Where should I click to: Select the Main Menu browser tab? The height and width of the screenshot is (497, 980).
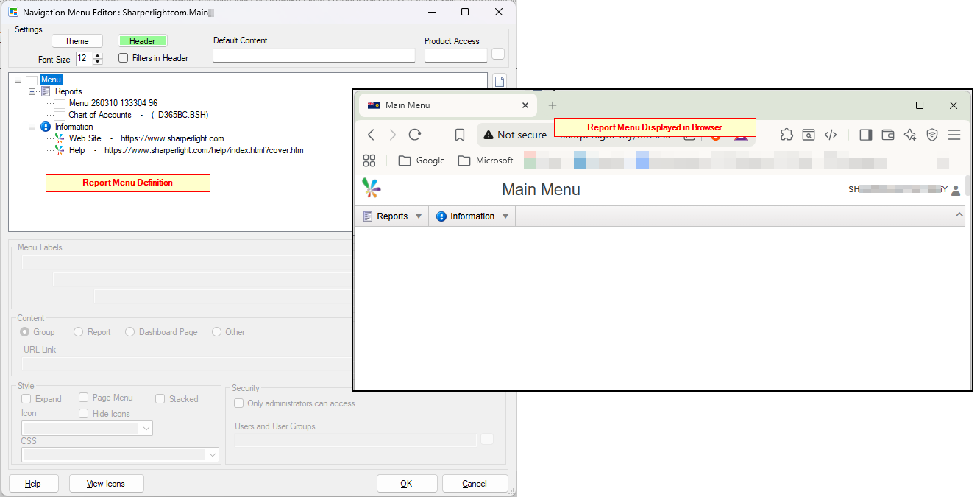click(447, 105)
